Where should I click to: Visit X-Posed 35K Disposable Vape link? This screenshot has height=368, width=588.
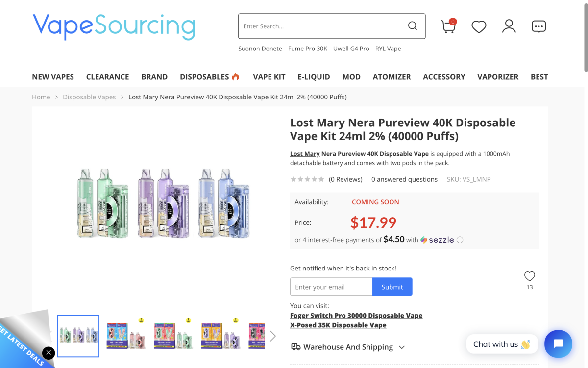pyautogui.click(x=338, y=325)
